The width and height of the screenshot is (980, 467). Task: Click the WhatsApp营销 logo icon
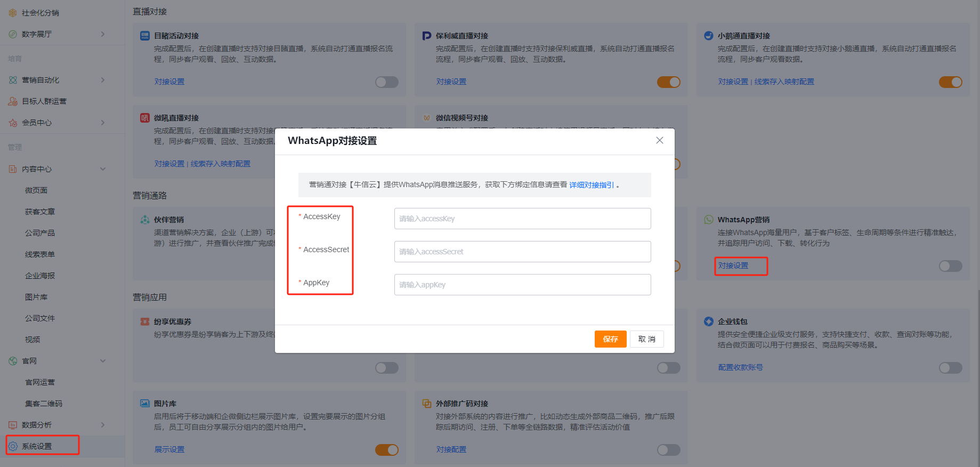coord(709,220)
